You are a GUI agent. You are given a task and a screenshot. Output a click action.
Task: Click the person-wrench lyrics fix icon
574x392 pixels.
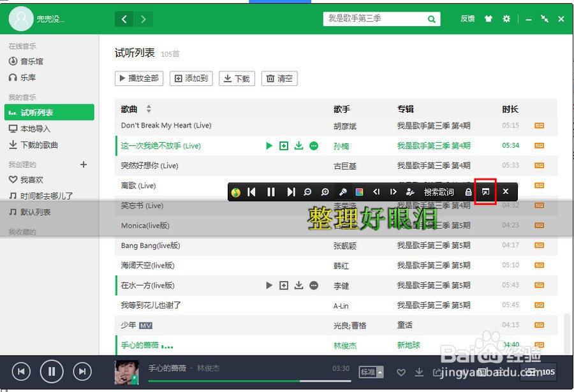tap(410, 192)
